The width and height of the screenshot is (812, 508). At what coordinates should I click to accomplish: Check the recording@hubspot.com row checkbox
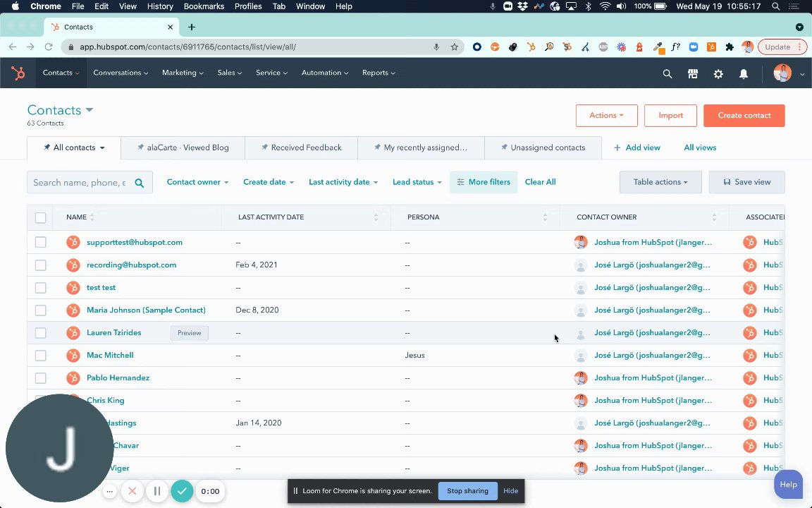(40, 265)
